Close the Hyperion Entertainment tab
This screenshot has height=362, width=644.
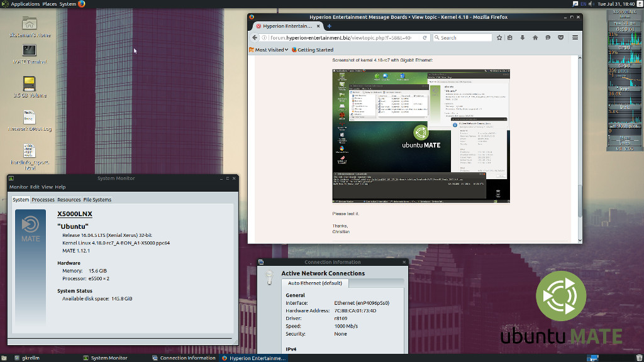[318, 26]
